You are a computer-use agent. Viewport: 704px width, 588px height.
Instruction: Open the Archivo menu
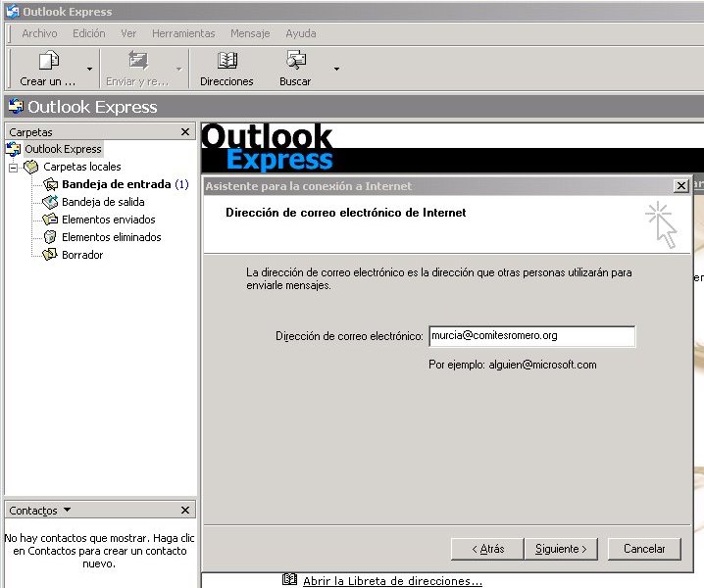39,33
